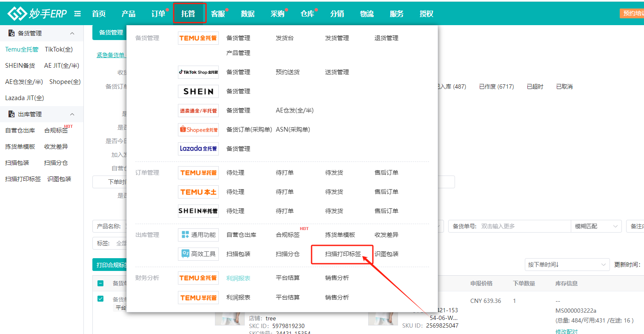Open the 客服 top menu
The image size is (644, 334).
point(218,14)
